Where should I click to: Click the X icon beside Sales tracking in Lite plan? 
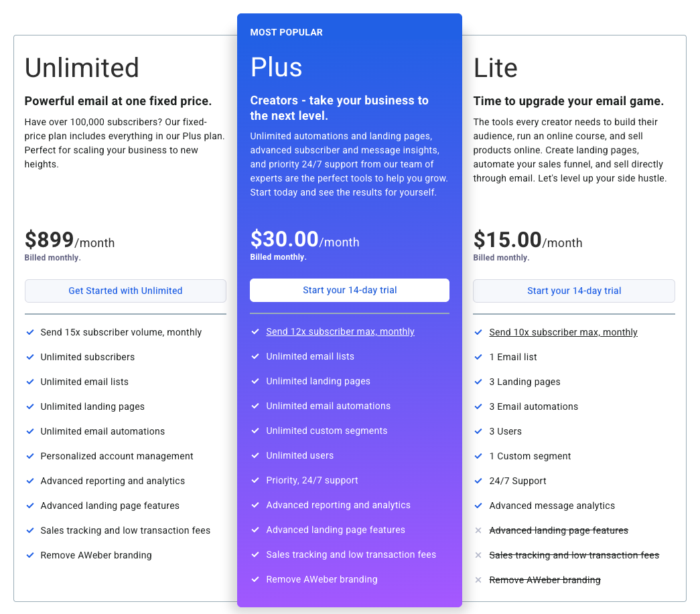pos(478,555)
